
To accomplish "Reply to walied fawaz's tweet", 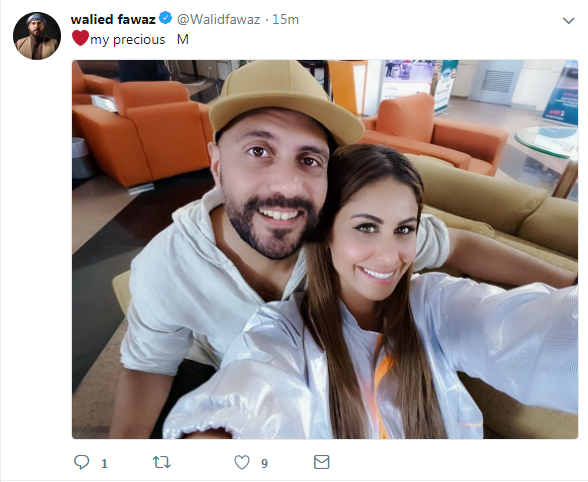I will pyautogui.click(x=81, y=462).
